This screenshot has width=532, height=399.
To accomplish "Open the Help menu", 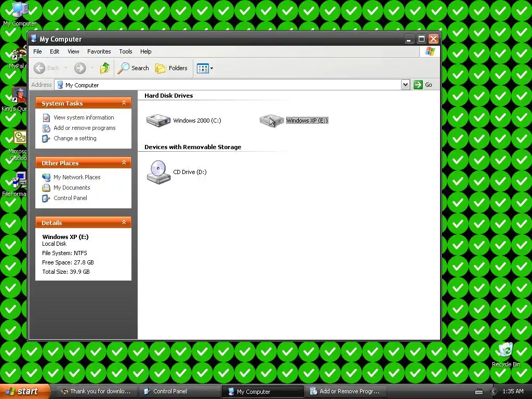I will pyautogui.click(x=146, y=51).
